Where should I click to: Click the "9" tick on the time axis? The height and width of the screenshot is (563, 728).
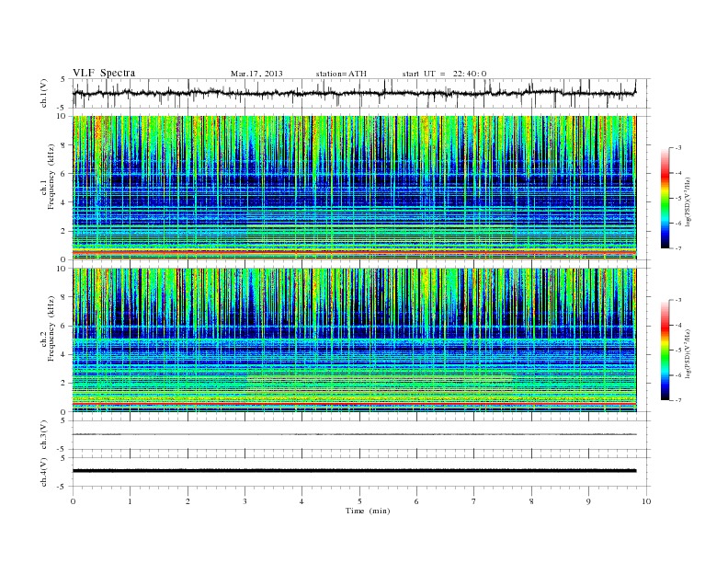click(x=588, y=501)
